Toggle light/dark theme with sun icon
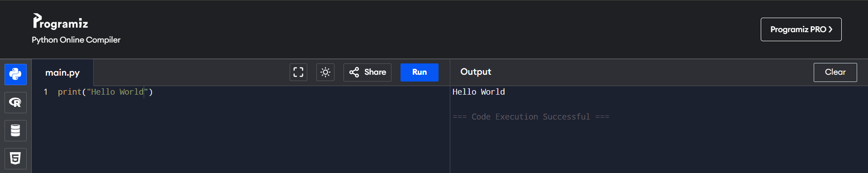The image size is (868, 173). 325,72
